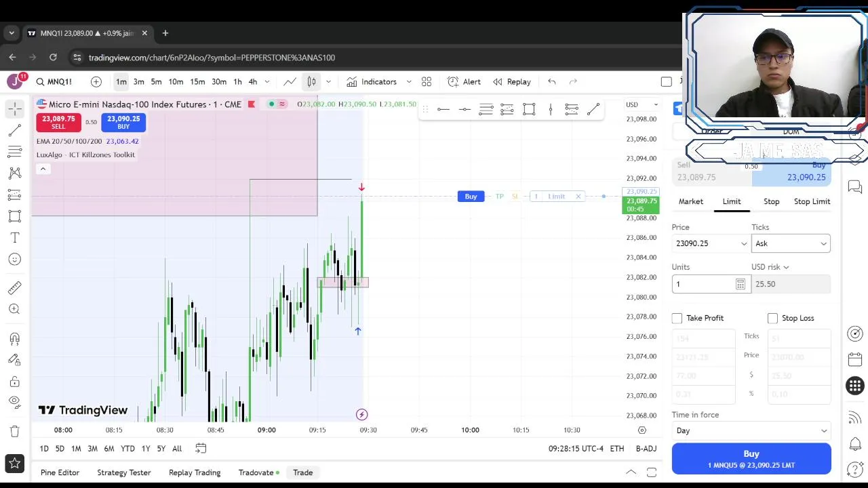868x488 pixels.
Task: Expand the timeframe interval dropdown
Action: (267, 81)
